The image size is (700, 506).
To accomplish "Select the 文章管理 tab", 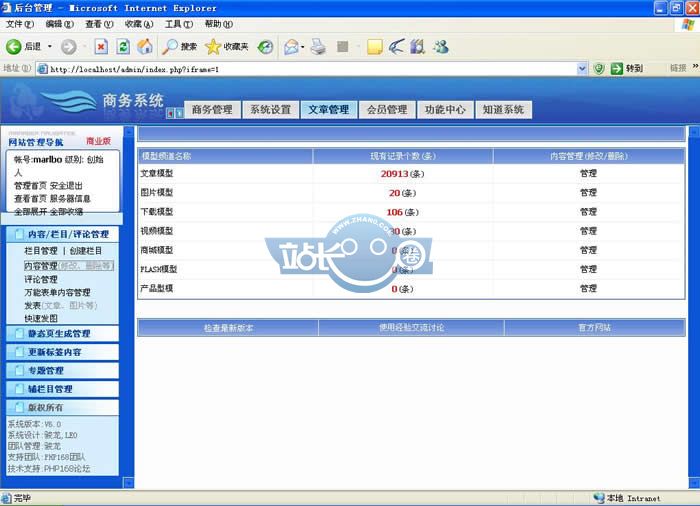I will (329, 109).
